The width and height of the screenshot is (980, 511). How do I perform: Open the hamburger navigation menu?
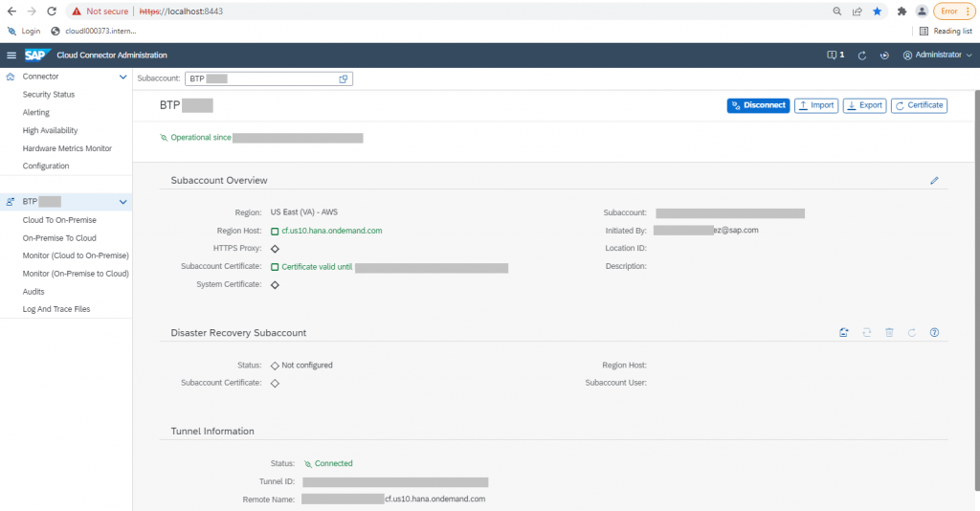pyautogui.click(x=11, y=55)
